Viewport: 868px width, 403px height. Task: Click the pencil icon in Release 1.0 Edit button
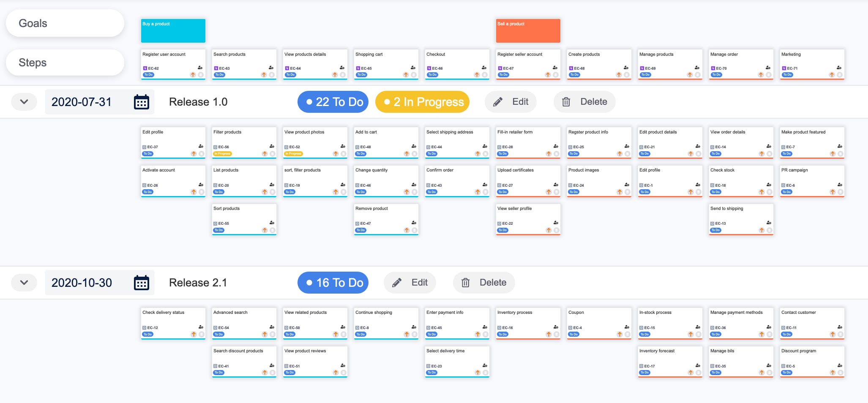click(x=498, y=101)
